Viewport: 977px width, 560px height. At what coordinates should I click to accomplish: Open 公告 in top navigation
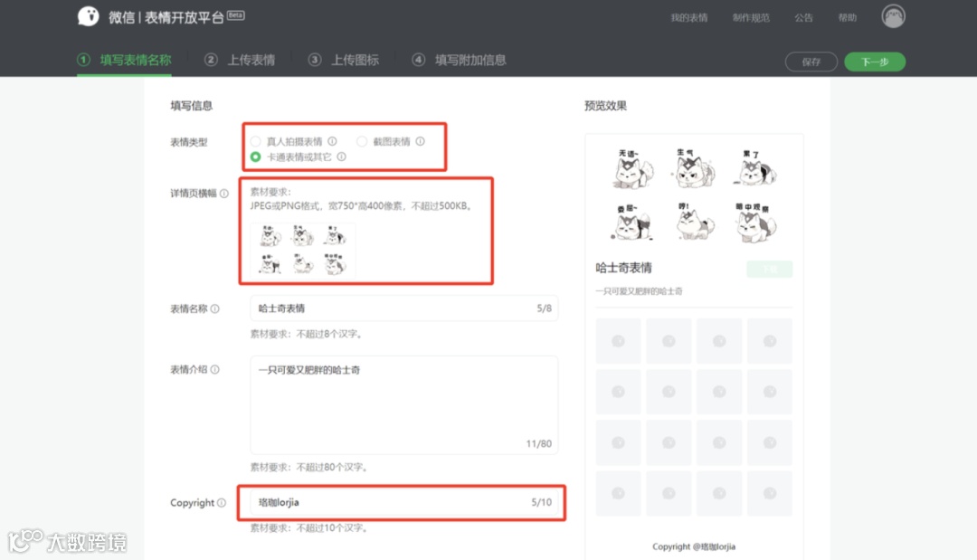pos(804,17)
